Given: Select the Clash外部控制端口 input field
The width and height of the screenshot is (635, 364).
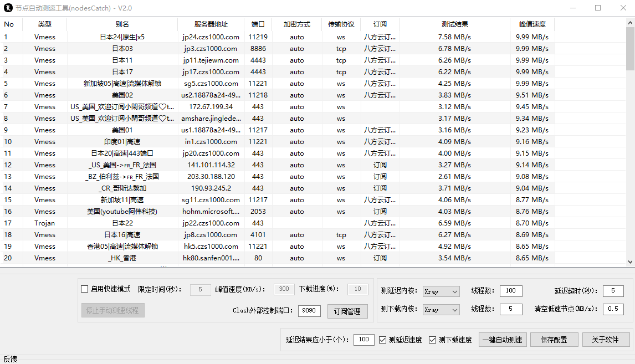Looking at the screenshot, I should point(309,311).
